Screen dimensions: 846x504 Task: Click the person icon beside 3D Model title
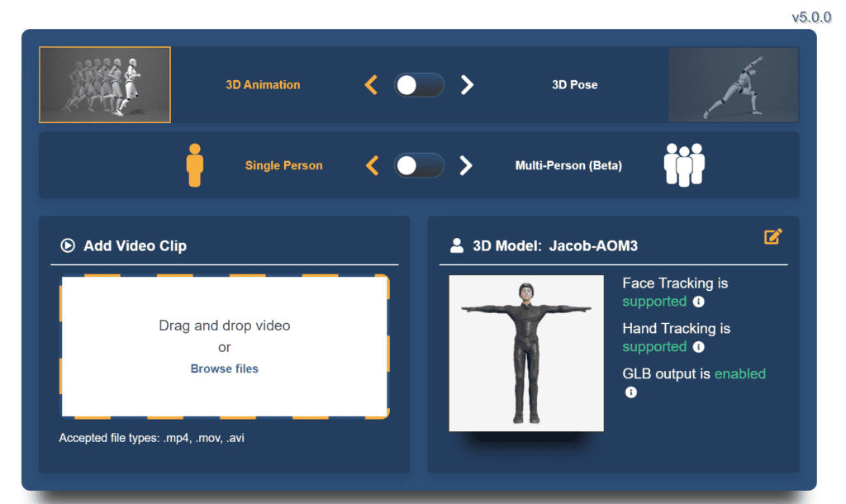457,245
